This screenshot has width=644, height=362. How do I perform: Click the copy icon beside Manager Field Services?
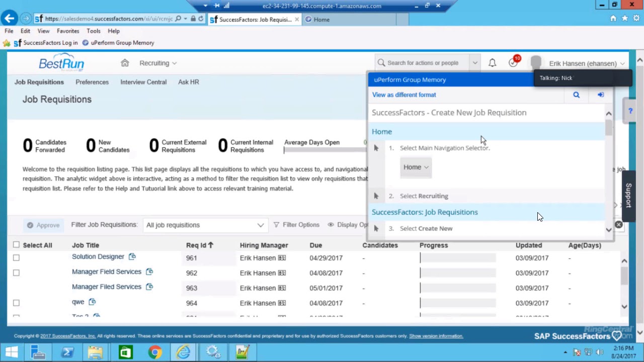click(x=149, y=271)
